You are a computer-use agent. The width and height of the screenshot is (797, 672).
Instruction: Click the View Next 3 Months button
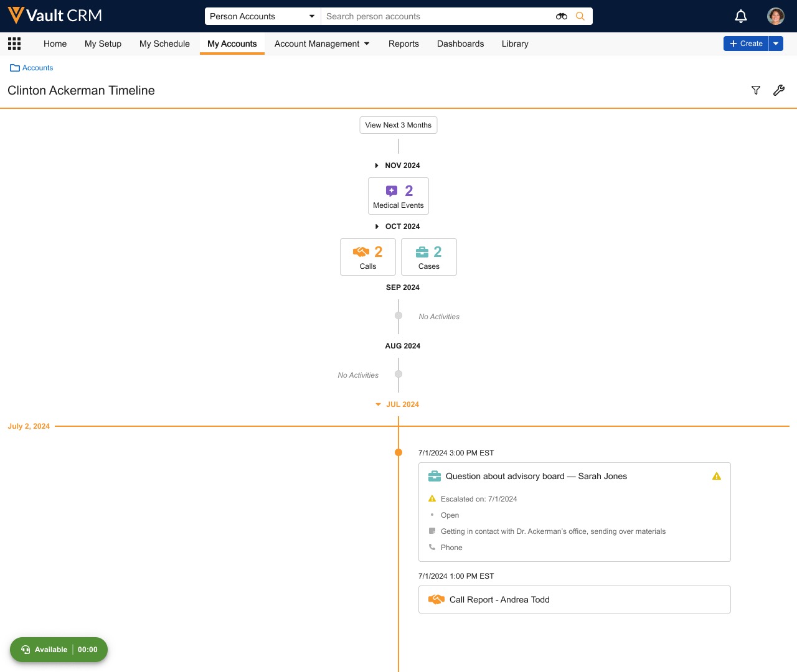(x=398, y=125)
